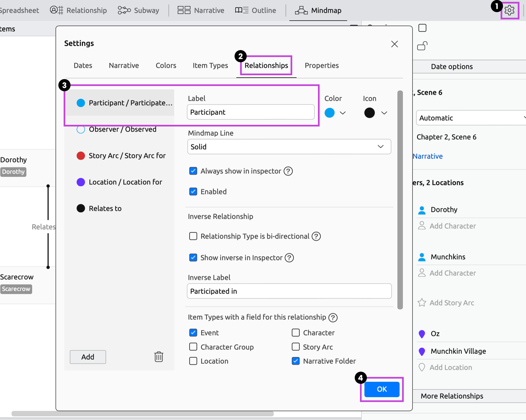526x420 pixels.
Task: Click Add Story Arc in the inspector
Action: [452, 303]
